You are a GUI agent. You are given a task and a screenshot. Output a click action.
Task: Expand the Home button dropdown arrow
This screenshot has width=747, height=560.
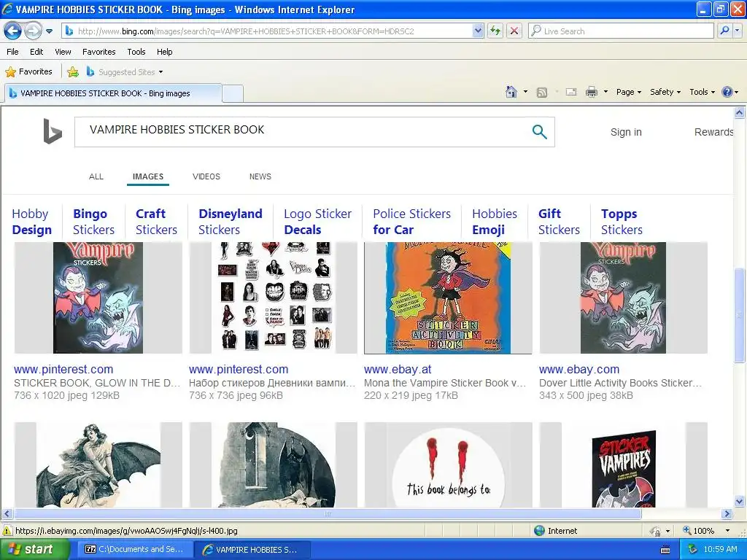coord(525,92)
